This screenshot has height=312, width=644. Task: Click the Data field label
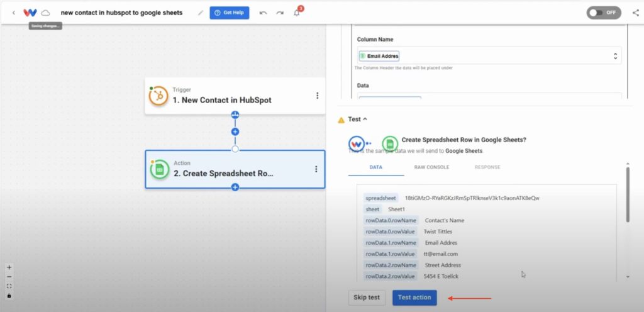point(363,86)
